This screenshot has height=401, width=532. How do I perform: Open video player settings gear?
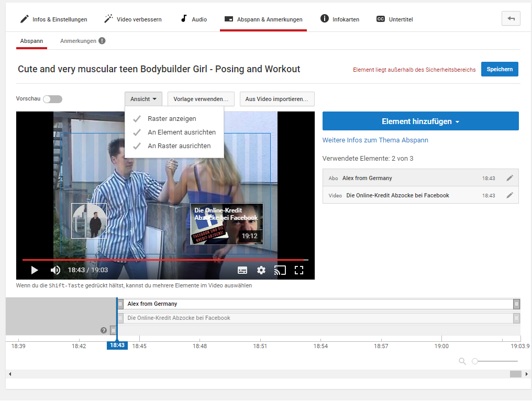point(261,270)
